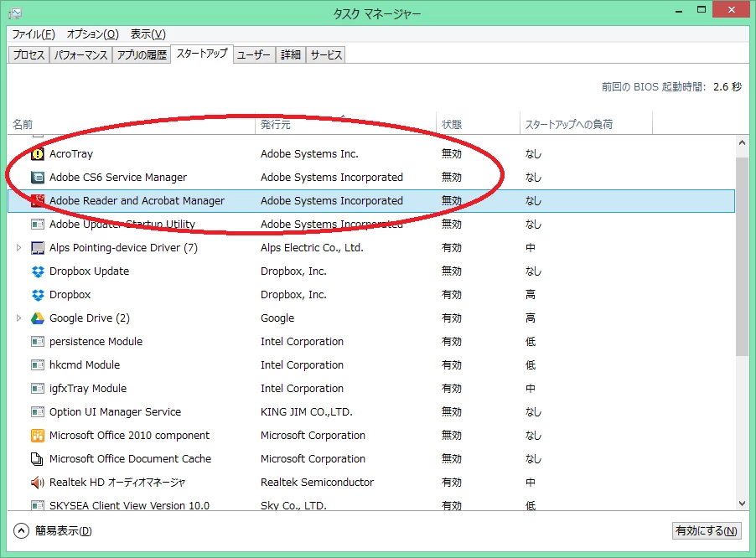Screen dimensions: 756x558
Task: Click the scrollbar up arrow
Action: point(742,142)
